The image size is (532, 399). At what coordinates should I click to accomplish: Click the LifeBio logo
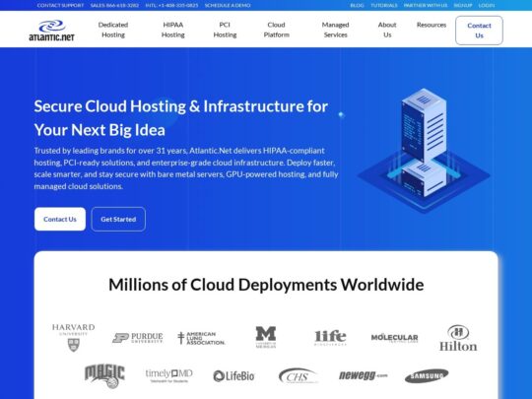(x=233, y=376)
